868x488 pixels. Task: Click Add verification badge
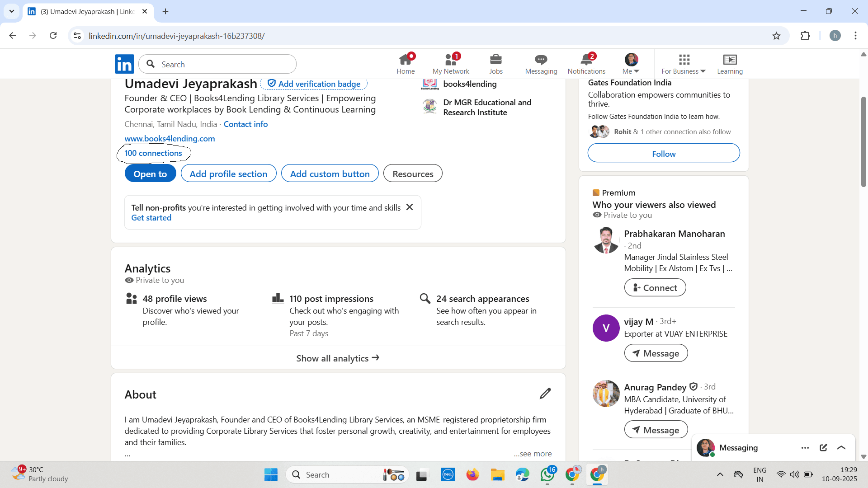click(314, 84)
